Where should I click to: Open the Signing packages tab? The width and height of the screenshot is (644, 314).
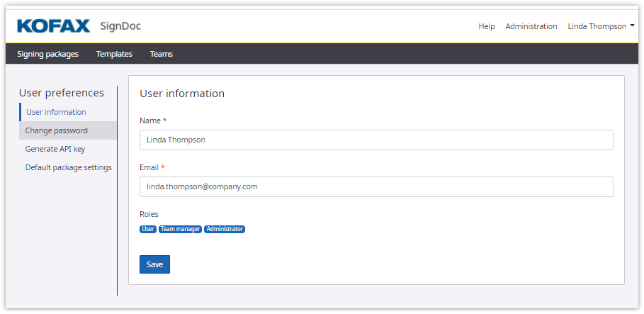(x=47, y=54)
